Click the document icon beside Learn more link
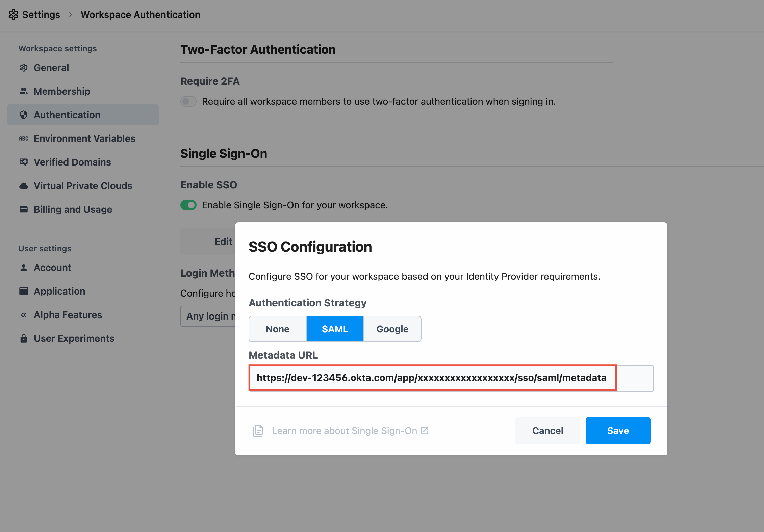 (258, 431)
